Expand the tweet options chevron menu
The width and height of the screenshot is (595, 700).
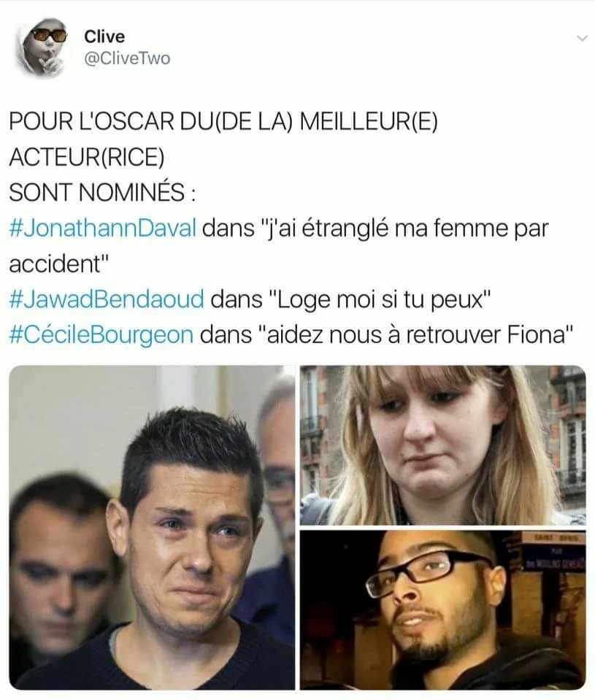(582, 39)
